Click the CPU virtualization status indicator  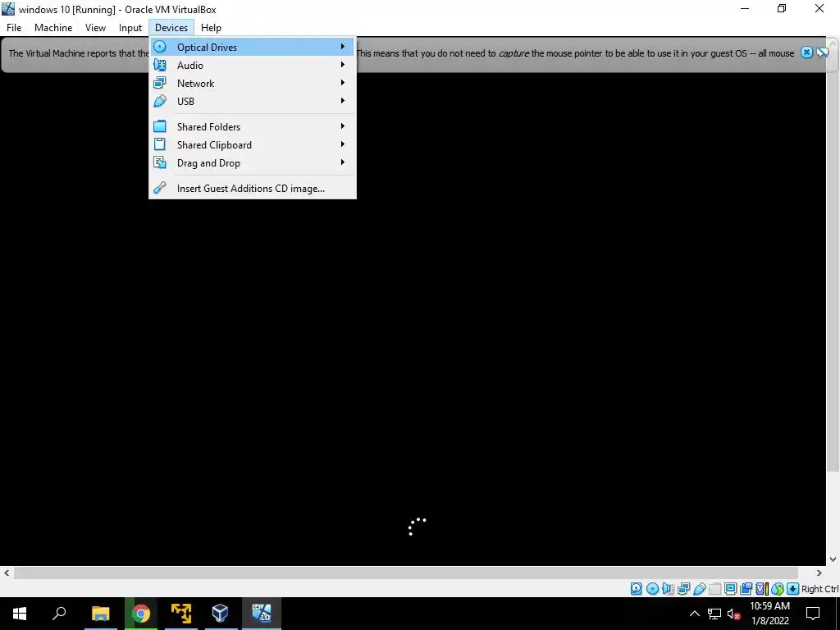(762, 589)
